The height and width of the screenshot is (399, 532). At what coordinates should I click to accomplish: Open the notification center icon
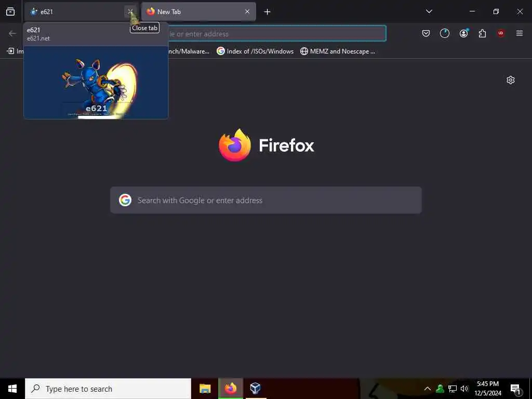click(x=516, y=389)
